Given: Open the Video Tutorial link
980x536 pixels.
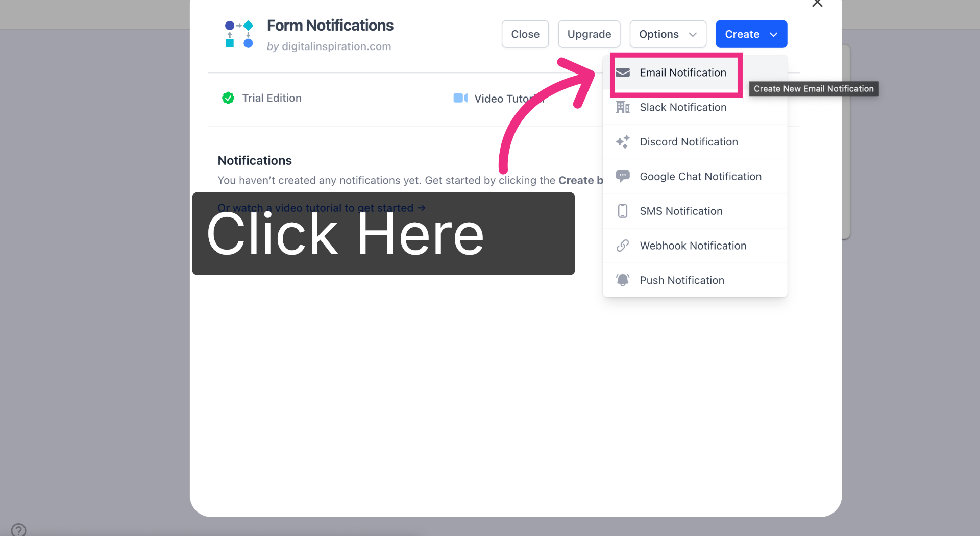Looking at the screenshot, I should [509, 99].
